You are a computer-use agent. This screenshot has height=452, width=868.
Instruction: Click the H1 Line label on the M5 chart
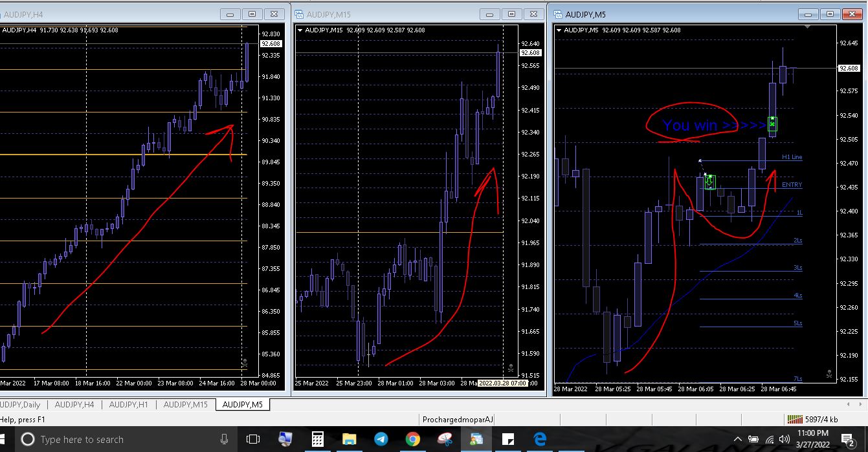pos(792,157)
